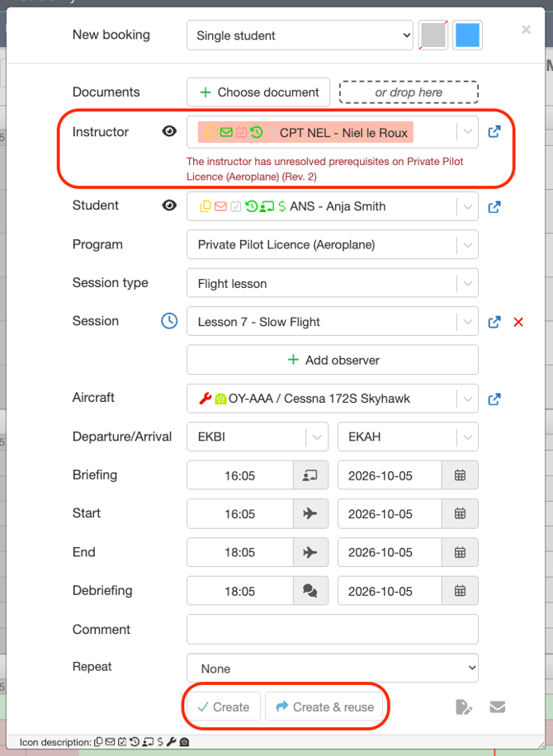The image size is (553, 756).
Task: Expand the Aircraft dropdown arrow
Action: click(x=468, y=399)
